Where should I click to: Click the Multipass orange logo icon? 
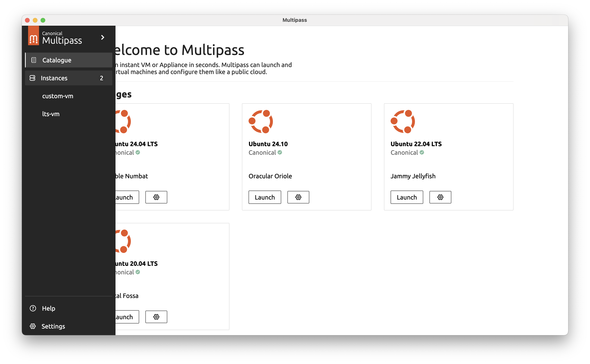point(34,36)
